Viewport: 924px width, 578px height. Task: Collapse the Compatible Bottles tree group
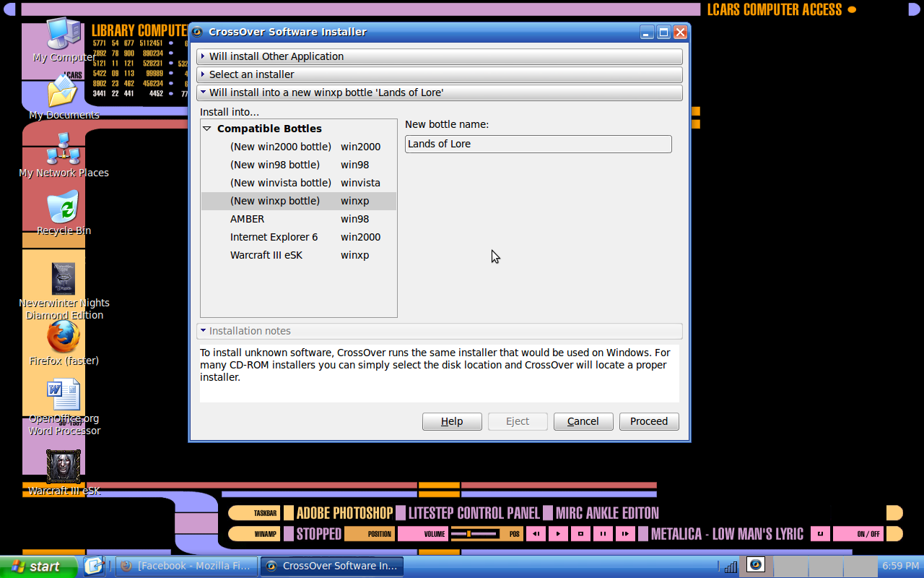coord(207,129)
